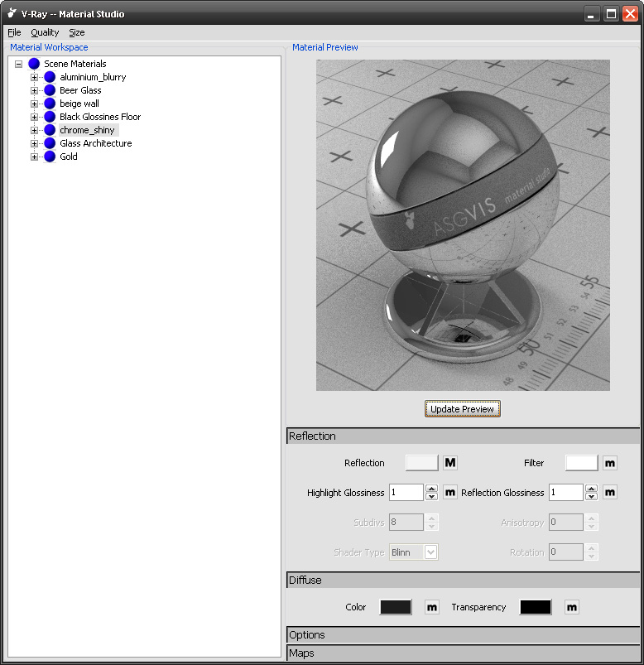Screen dimensions: 644x665
Task: Click the Highlight Glossiness value field
Action: (x=406, y=493)
